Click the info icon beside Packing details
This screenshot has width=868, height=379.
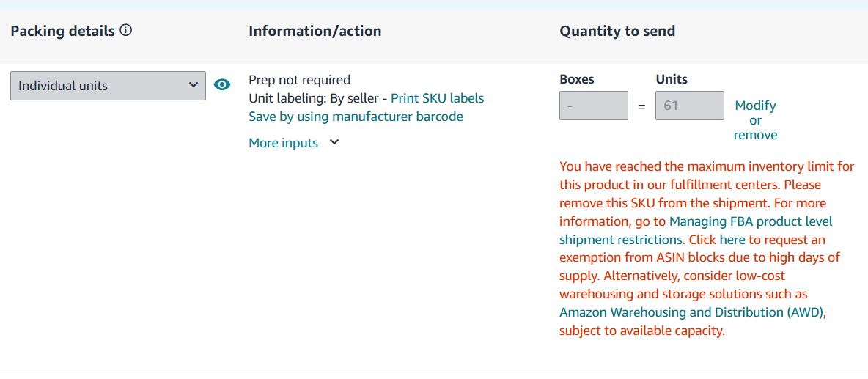[x=126, y=31]
